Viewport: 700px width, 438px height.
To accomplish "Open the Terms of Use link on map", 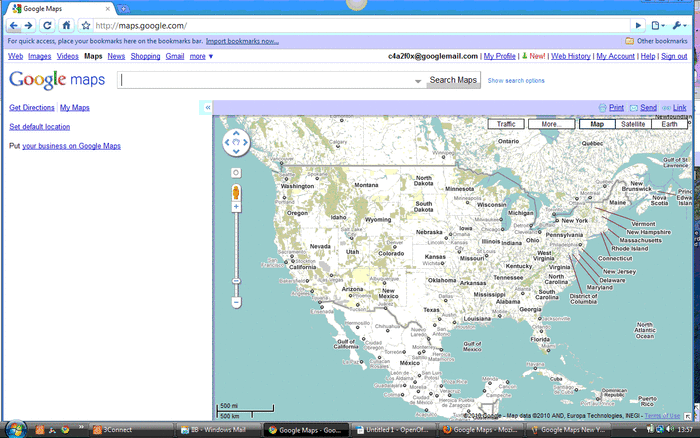I will [x=662, y=416].
